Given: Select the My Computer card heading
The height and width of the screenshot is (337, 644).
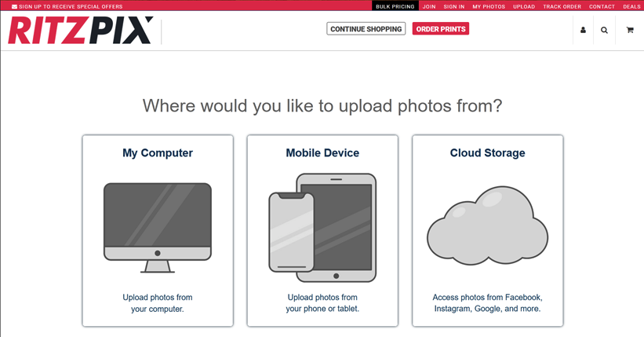Looking at the screenshot, I should coord(158,153).
